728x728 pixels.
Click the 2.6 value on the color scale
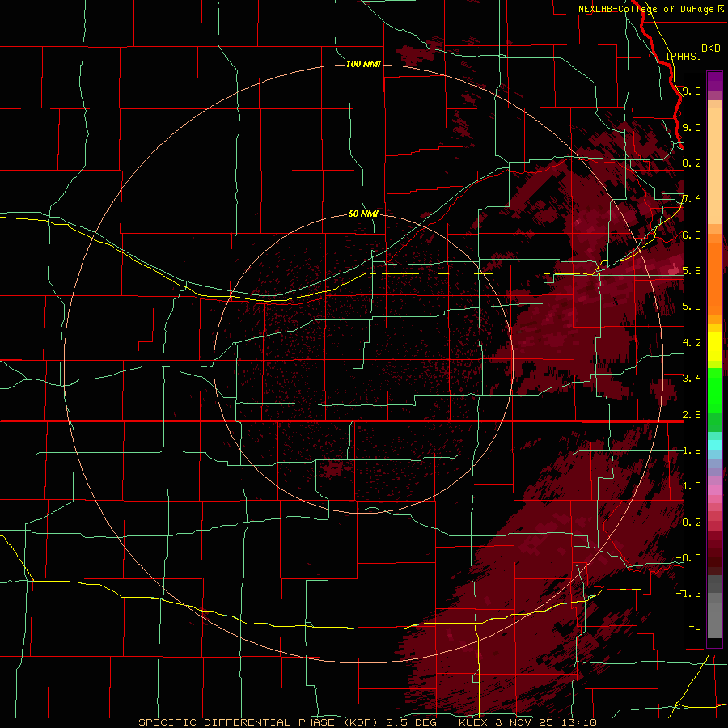point(692,414)
